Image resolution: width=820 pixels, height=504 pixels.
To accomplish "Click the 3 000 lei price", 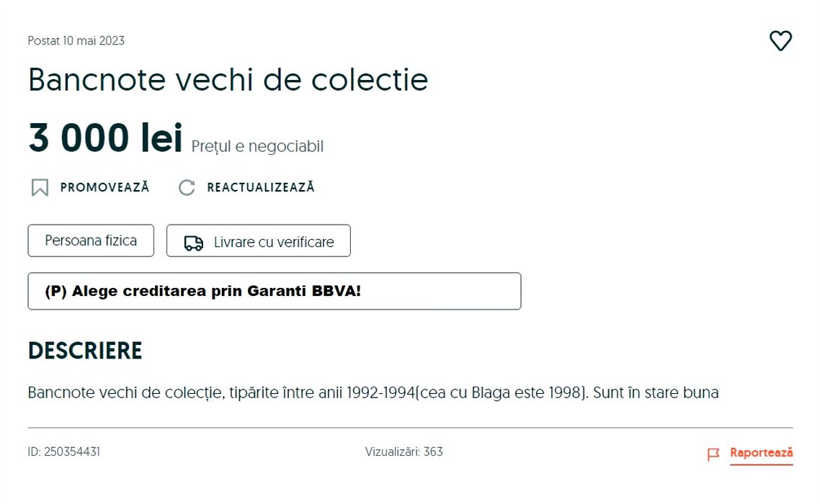I will (x=105, y=138).
